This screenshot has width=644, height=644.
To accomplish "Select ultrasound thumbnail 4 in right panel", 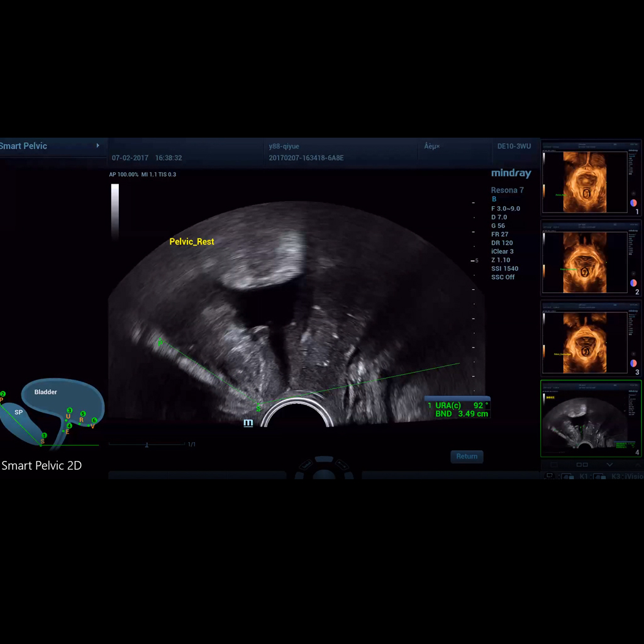I will (x=590, y=418).
